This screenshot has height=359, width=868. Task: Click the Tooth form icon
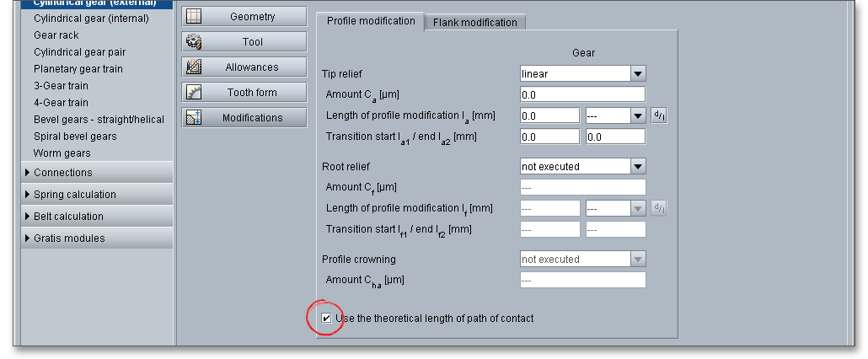[x=194, y=93]
